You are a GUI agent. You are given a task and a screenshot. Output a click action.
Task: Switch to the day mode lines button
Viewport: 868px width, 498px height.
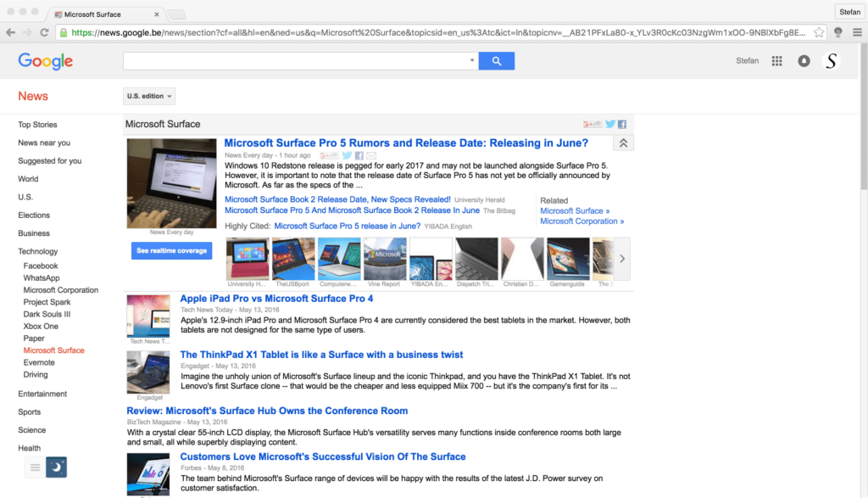coord(35,467)
